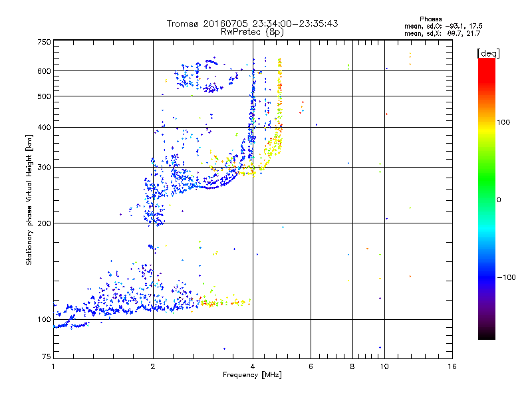Click the y-axis tick label '750'

(x=44, y=42)
